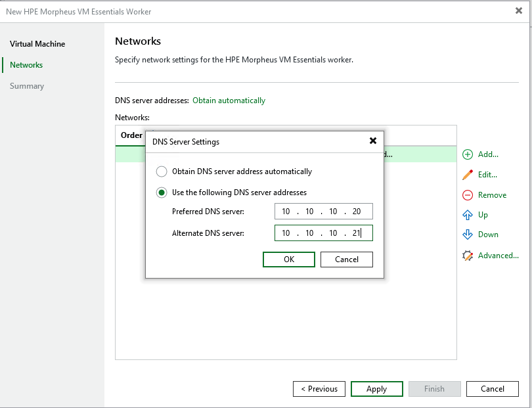This screenshot has width=532, height=408.
Task: Click the Up link text
Action: (x=483, y=215)
